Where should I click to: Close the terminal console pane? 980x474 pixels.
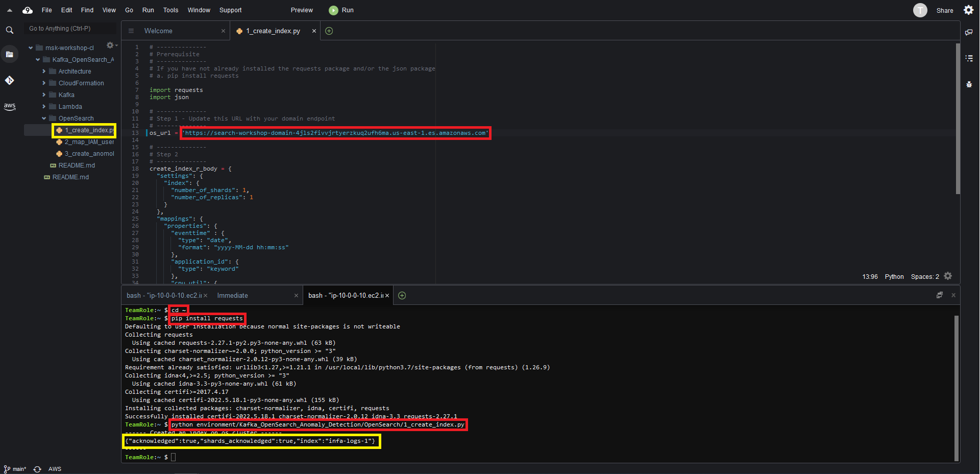[x=953, y=295]
